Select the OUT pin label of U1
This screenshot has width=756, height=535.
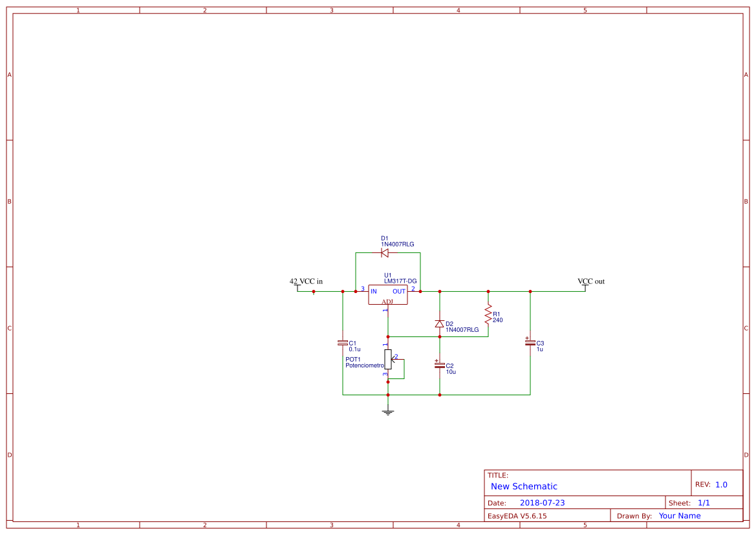(399, 291)
